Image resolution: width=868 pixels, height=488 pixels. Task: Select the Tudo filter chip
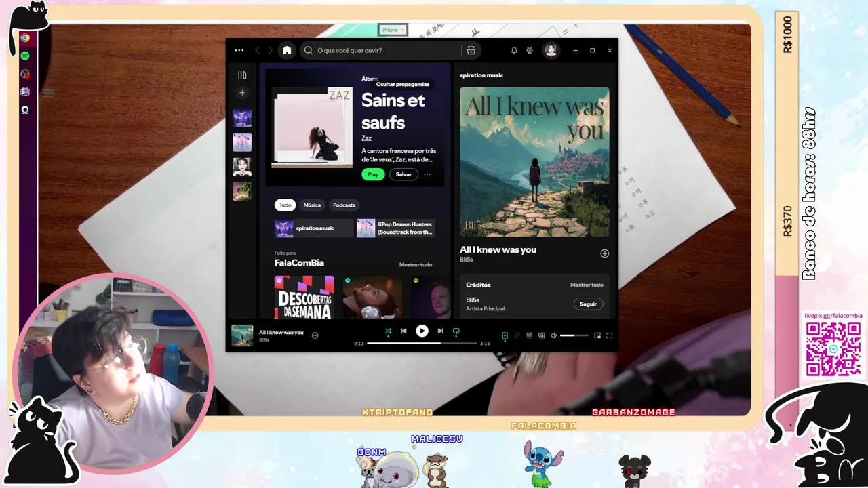pyautogui.click(x=285, y=205)
